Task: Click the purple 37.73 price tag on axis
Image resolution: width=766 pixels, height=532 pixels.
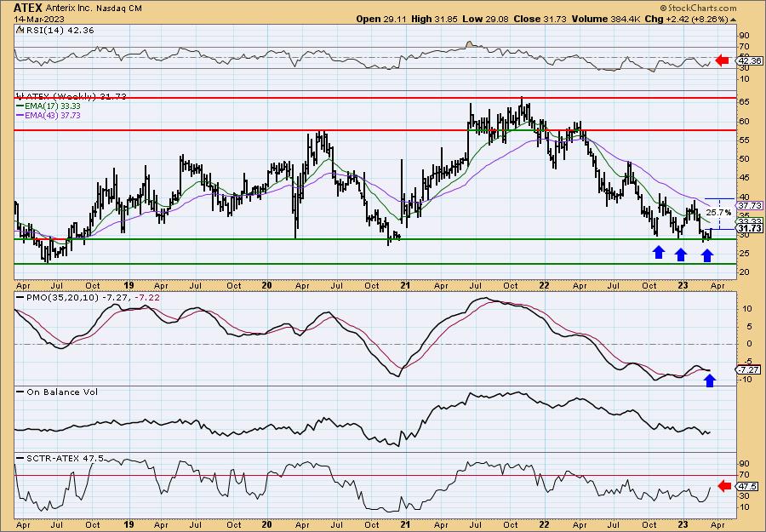Action: pyautogui.click(x=750, y=206)
